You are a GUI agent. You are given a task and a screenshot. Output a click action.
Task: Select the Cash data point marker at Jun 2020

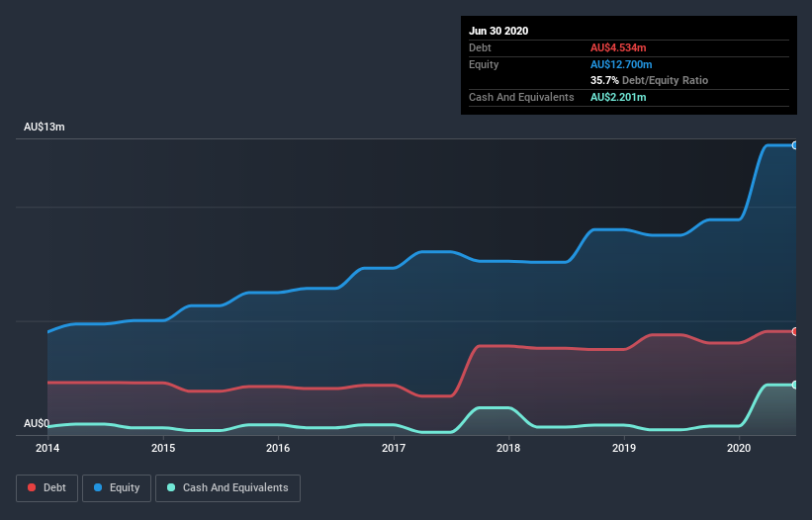pos(794,385)
